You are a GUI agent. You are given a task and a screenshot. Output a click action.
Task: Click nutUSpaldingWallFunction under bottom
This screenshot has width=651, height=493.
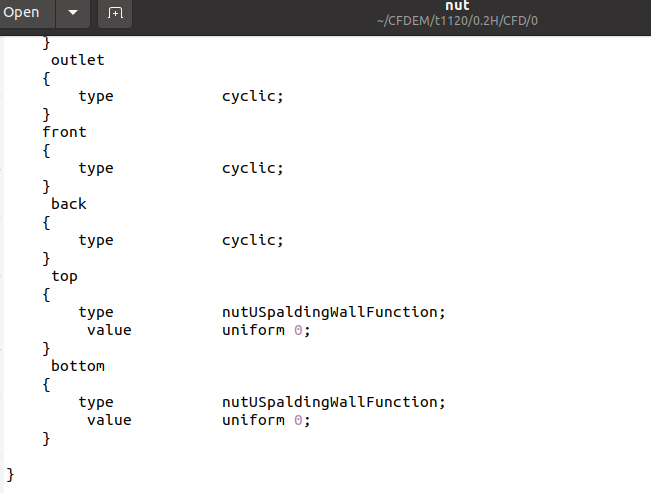(x=333, y=402)
